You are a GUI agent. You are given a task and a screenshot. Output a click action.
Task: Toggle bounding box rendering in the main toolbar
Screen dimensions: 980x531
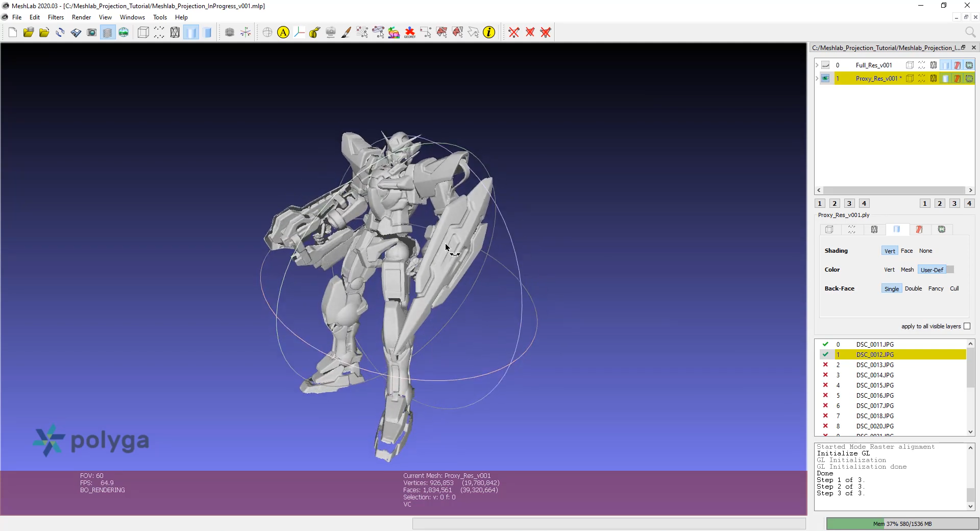(x=143, y=33)
